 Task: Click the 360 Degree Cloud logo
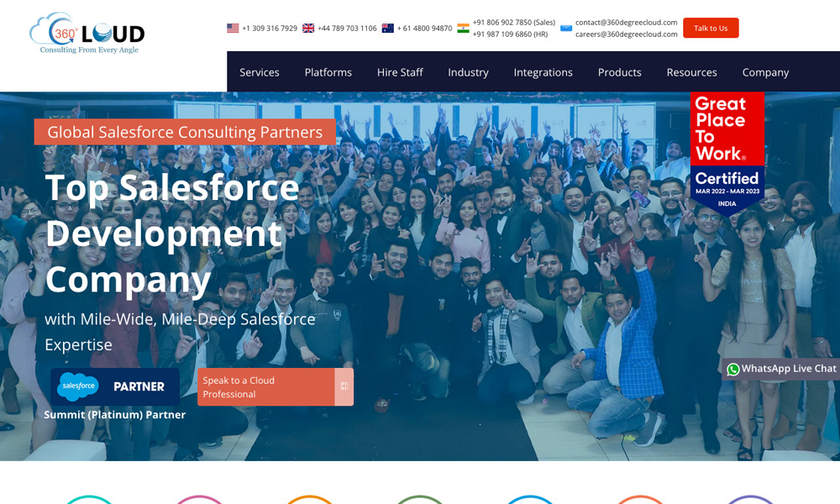87,34
